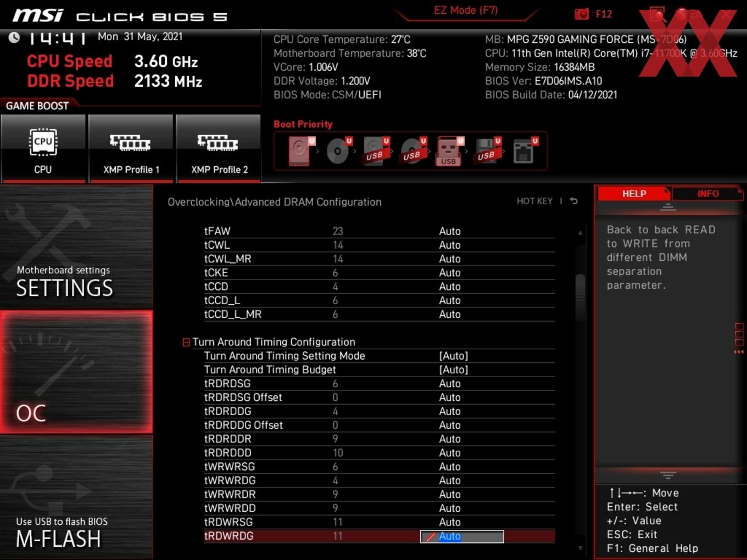Click the F12 screenshot camera icon
This screenshot has width=747, height=560.
(x=582, y=14)
